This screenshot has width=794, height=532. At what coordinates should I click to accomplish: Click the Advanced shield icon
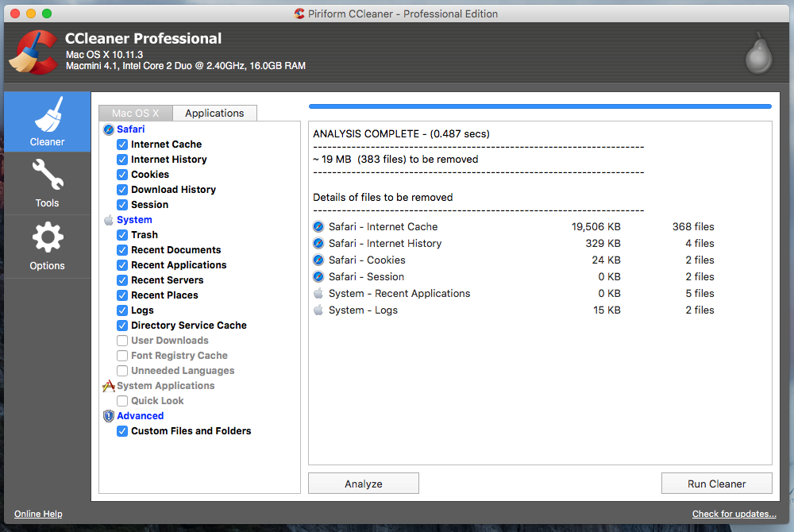108,416
